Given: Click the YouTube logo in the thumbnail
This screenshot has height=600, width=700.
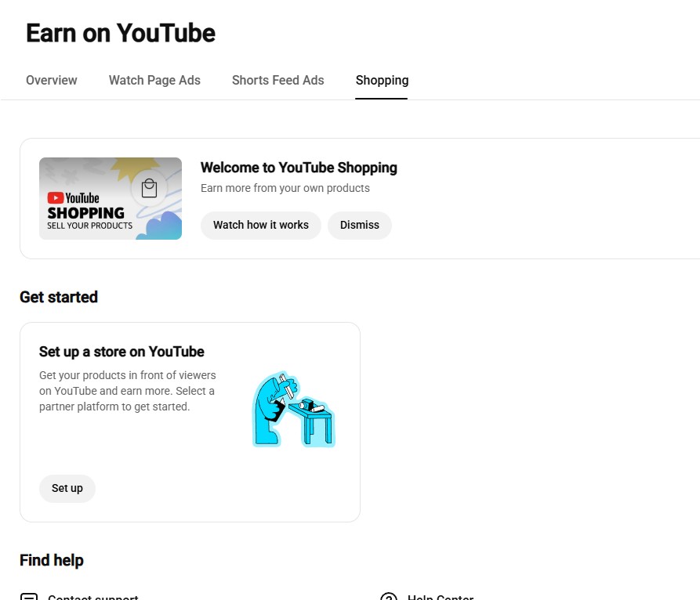Looking at the screenshot, I should pos(73,197).
